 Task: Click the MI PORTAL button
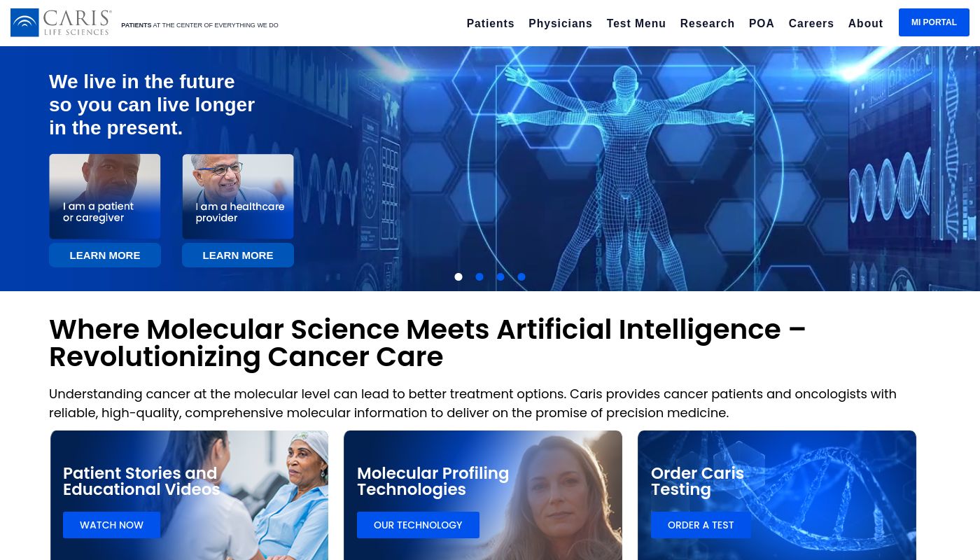(x=934, y=22)
